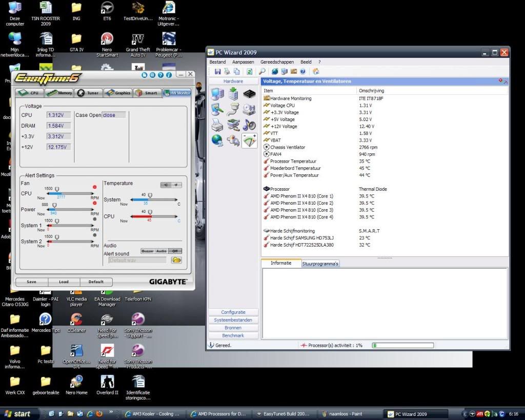Switch to the Tuner tab in EasyTune6
525x420 pixels.
tap(88, 93)
